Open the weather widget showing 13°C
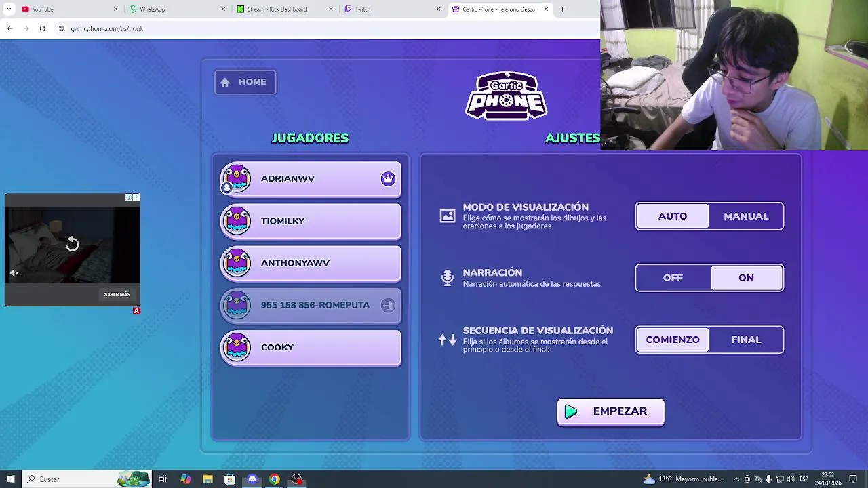Screen dimensions: 868x488 point(684,479)
